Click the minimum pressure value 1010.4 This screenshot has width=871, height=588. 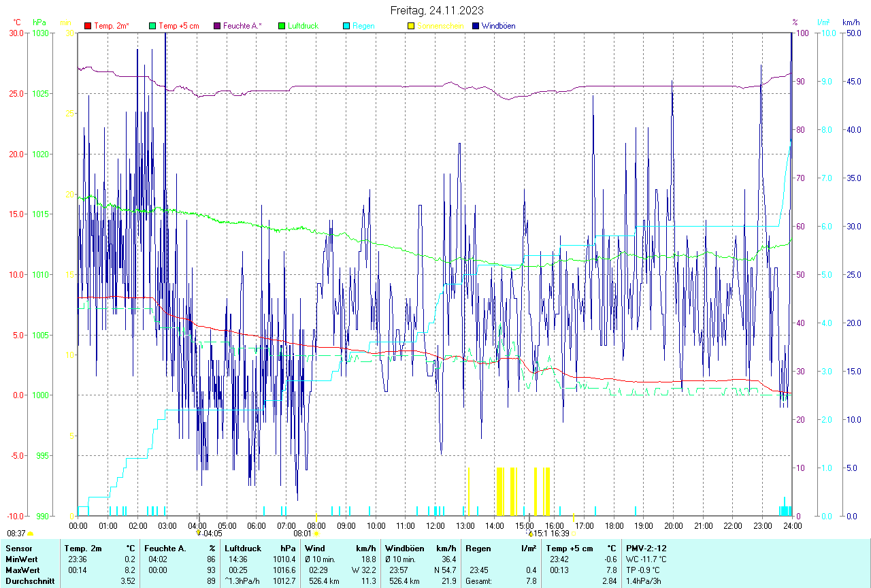(x=284, y=559)
